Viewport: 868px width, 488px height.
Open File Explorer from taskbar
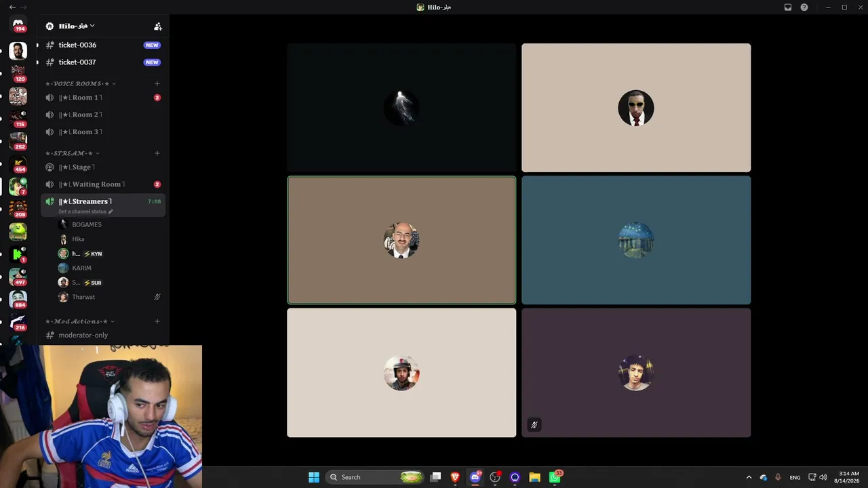[534, 477]
